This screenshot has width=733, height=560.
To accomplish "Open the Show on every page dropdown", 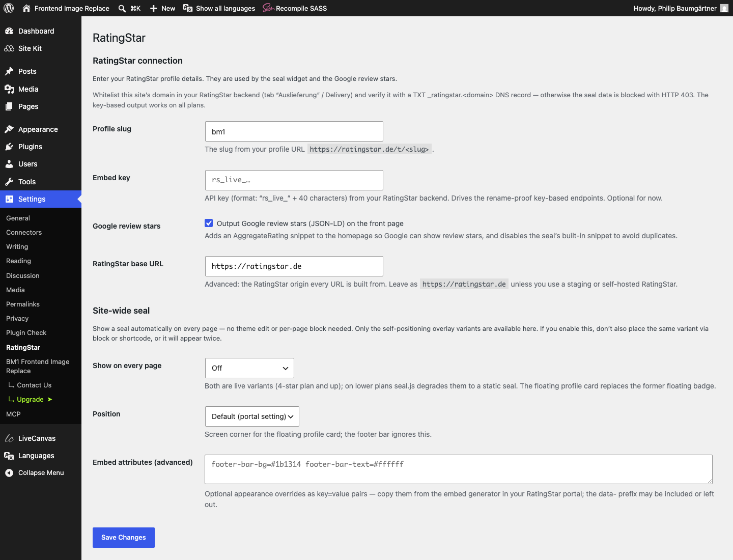I will click(249, 368).
